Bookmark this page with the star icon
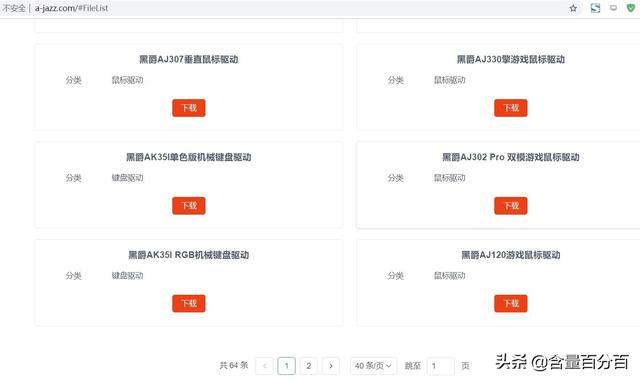 coord(573,8)
